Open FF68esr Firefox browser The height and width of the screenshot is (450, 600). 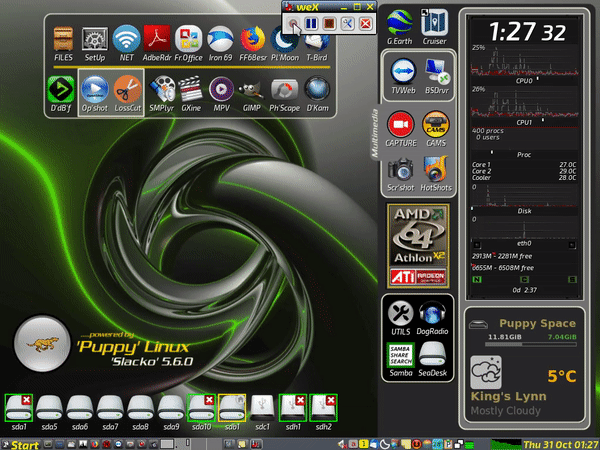point(253,39)
